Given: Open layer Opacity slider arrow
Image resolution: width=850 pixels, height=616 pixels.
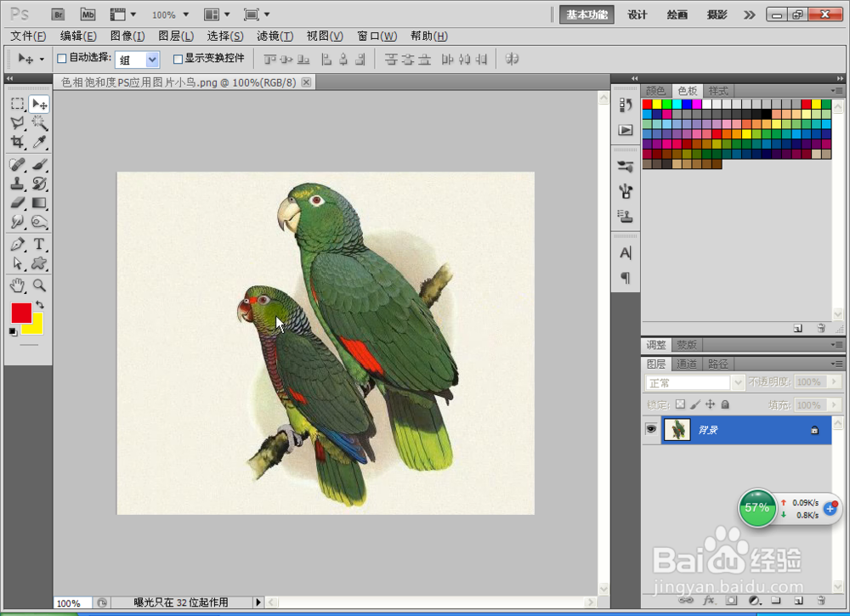Looking at the screenshot, I should tap(835, 382).
